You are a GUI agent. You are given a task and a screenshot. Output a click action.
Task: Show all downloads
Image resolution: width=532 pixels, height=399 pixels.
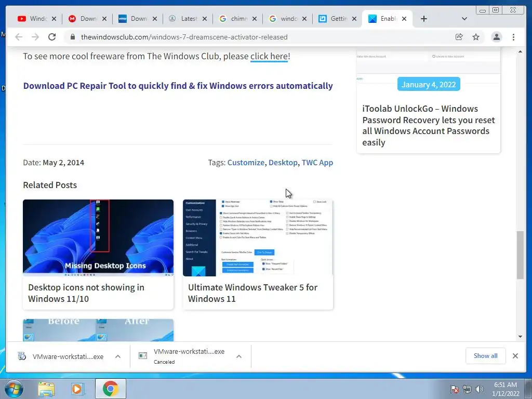click(486, 356)
